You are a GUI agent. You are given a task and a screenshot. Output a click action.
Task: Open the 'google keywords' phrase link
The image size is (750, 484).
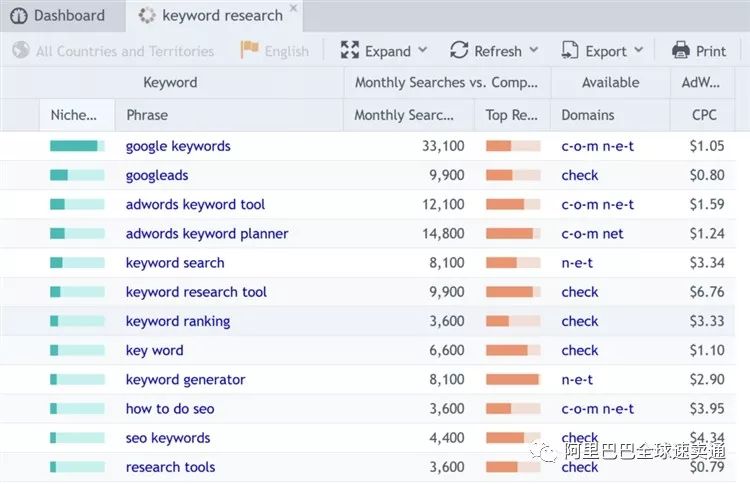click(178, 146)
